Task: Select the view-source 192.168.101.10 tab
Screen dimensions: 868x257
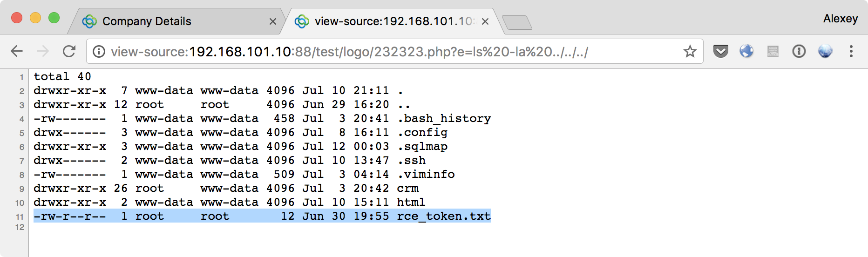Action: click(394, 21)
